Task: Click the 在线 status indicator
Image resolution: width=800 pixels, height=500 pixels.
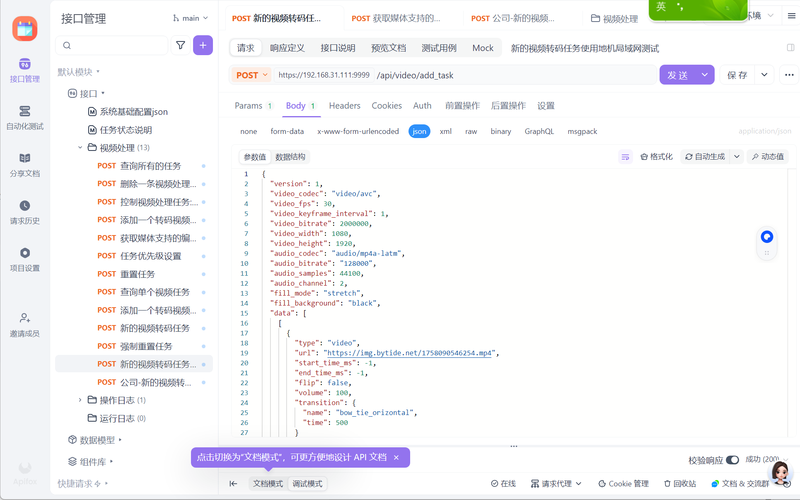Action: (x=503, y=484)
